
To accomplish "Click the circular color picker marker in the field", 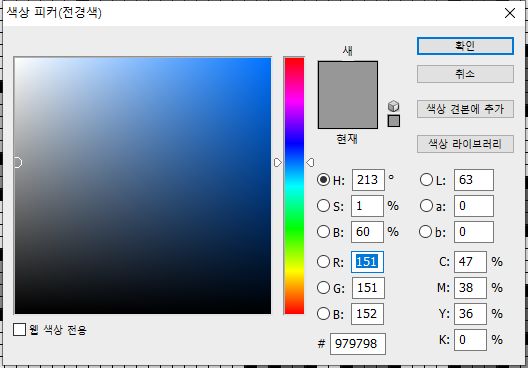I will (x=18, y=163).
